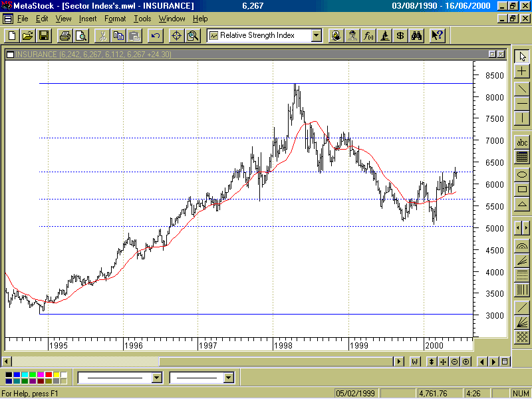Create a new file with the New icon
This screenshot has height=399, width=532.
(x=12, y=36)
